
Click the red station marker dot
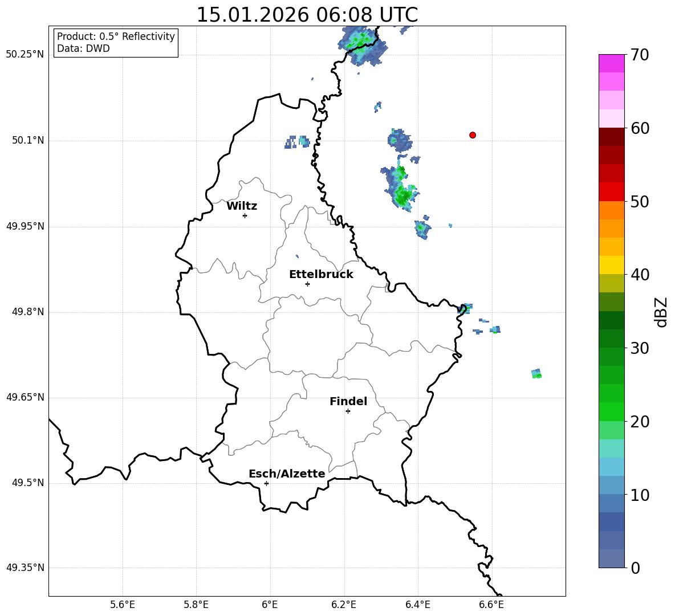pyautogui.click(x=473, y=135)
